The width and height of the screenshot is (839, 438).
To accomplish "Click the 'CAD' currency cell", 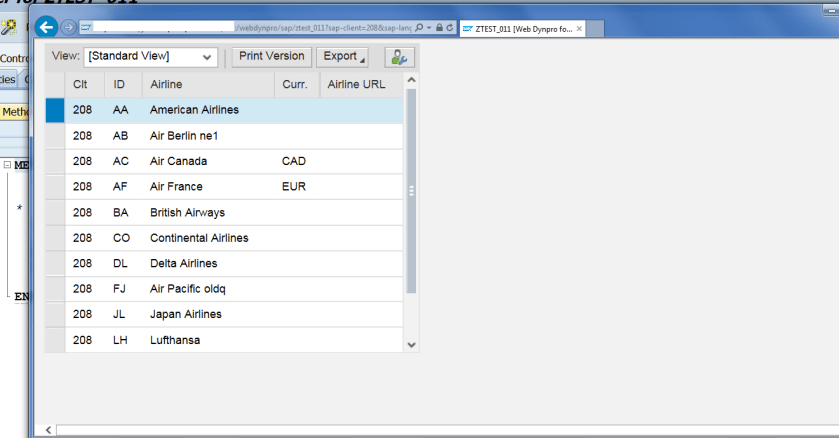I will coord(297,162).
